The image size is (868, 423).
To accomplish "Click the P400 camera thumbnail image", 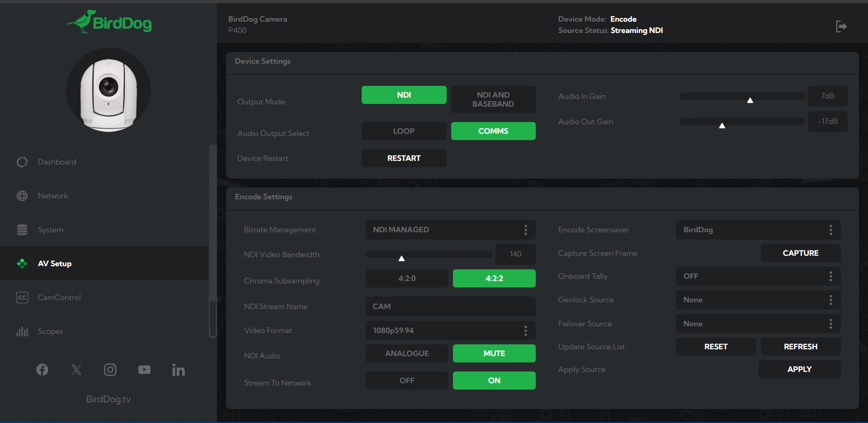I will point(108,90).
